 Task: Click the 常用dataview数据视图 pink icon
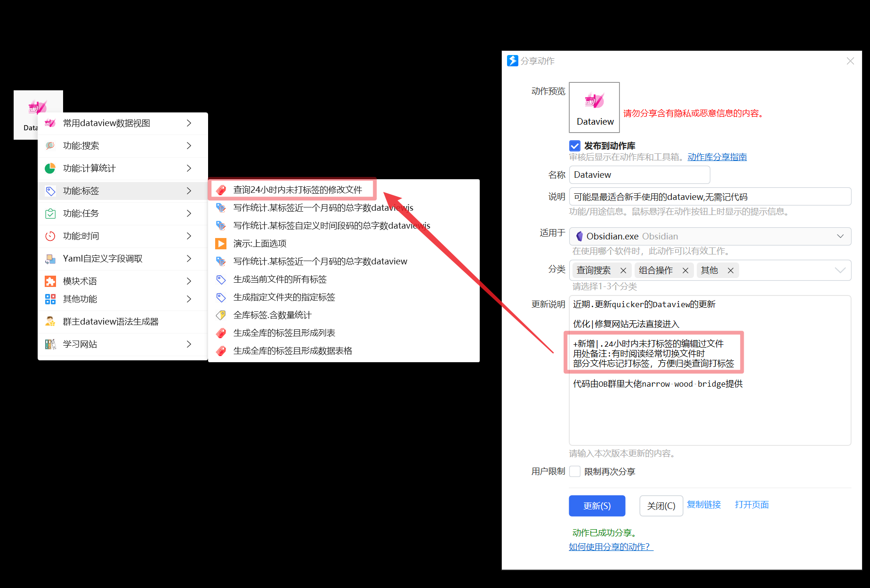coord(50,123)
